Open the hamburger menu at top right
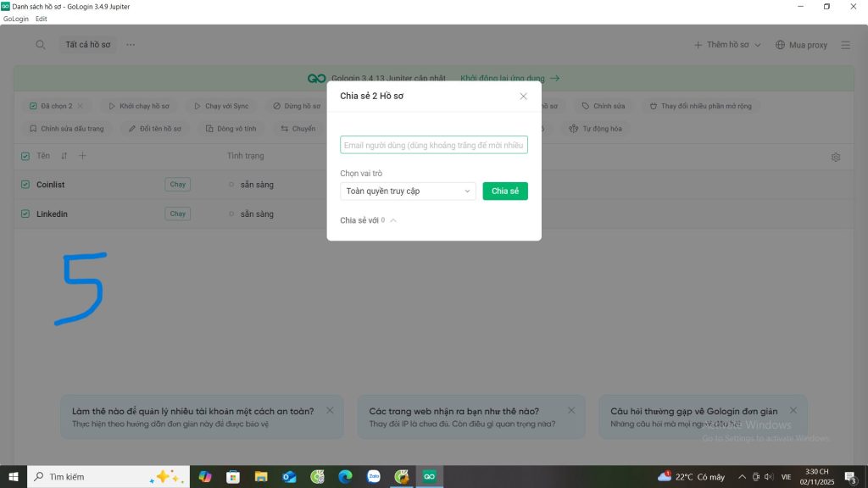Screen dimensions: 868x488 845,45
